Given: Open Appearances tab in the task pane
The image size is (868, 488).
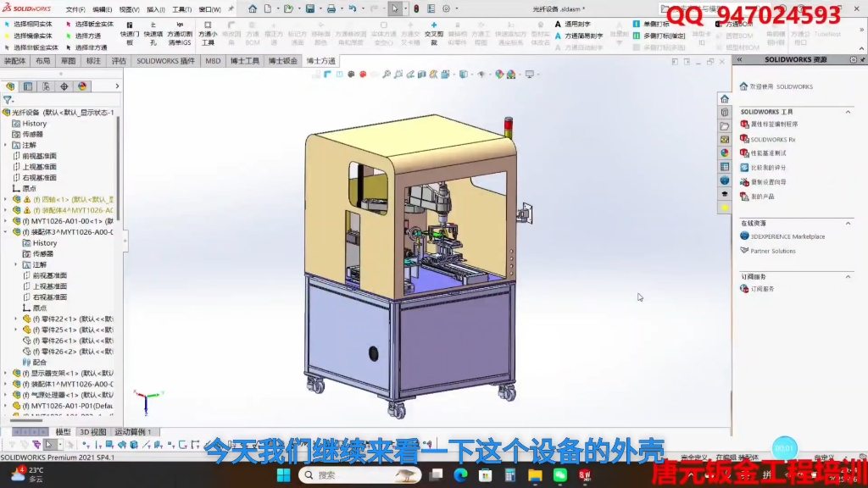Looking at the screenshot, I should [725, 153].
